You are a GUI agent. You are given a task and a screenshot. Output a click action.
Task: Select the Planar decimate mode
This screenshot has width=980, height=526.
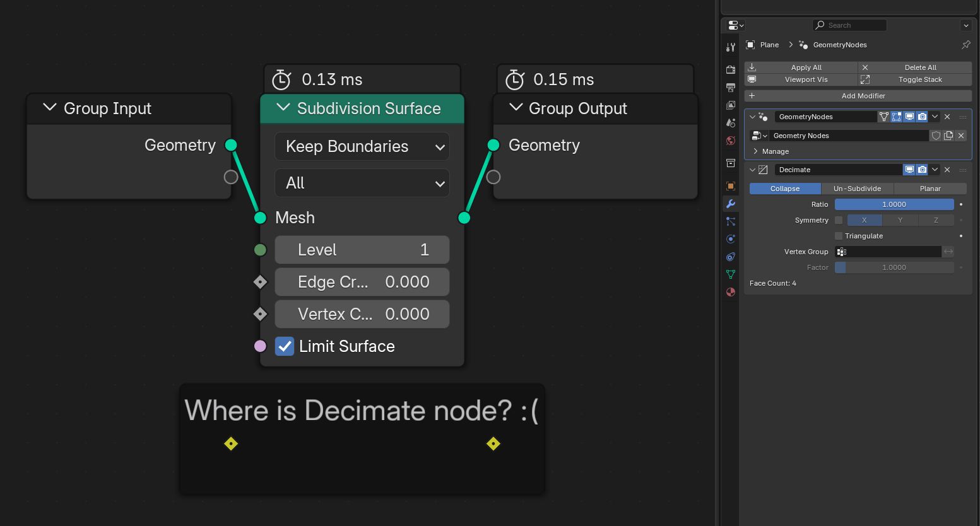pos(930,189)
